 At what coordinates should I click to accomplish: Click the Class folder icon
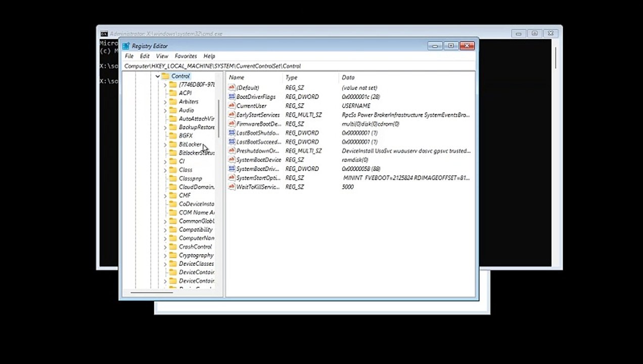(173, 170)
